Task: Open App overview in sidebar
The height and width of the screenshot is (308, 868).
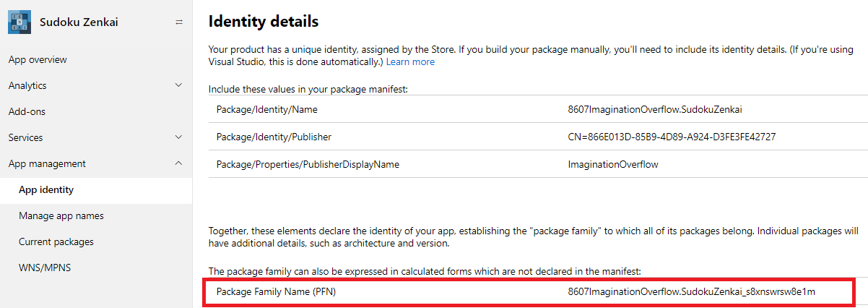Action: click(38, 59)
